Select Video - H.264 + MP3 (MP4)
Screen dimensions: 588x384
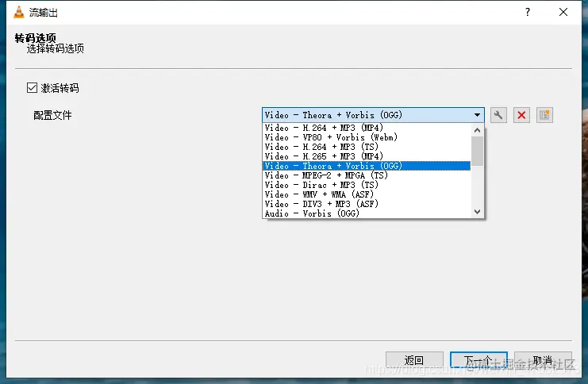click(367, 128)
